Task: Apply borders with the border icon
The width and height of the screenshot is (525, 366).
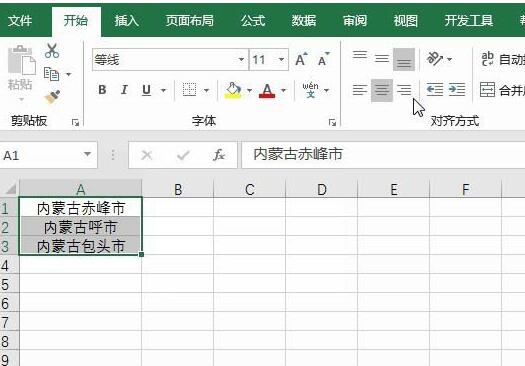Action: pyautogui.click(x=189, y=90)
